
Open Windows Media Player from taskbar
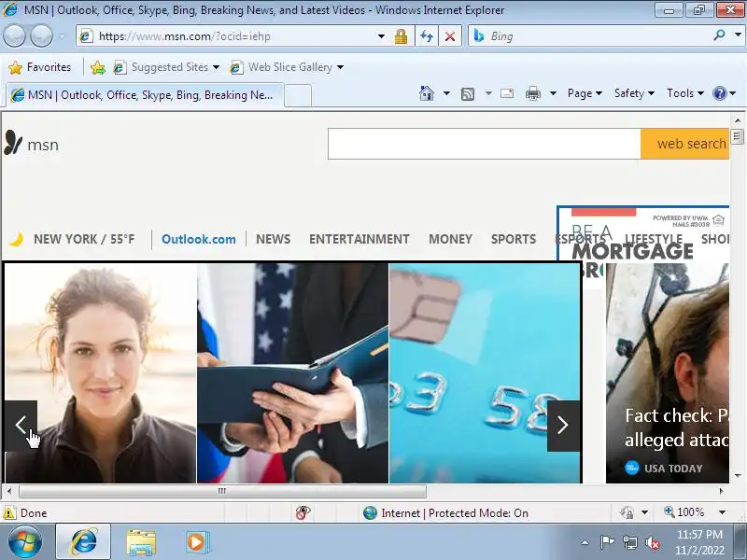196,542
